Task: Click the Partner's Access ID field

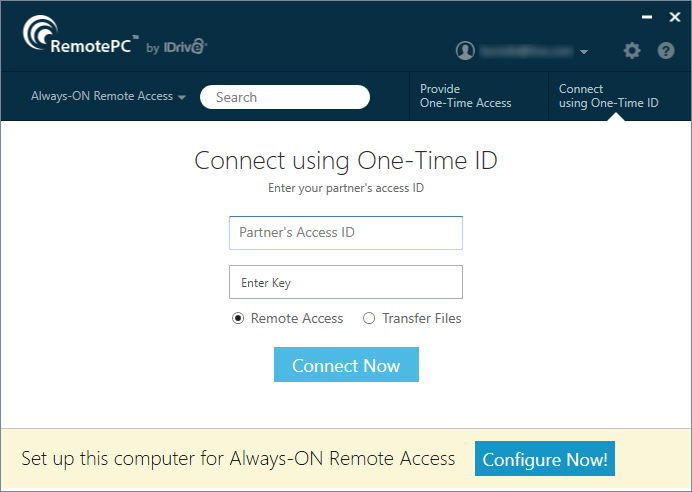Action: coord(346,232)
